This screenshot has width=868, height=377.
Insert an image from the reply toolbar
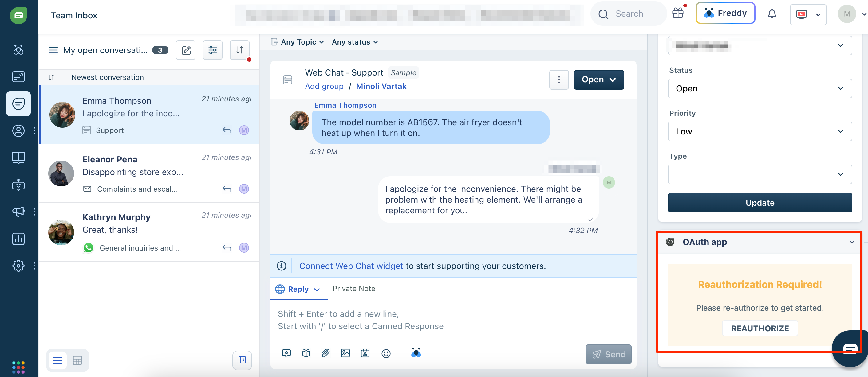pos(345,353)
